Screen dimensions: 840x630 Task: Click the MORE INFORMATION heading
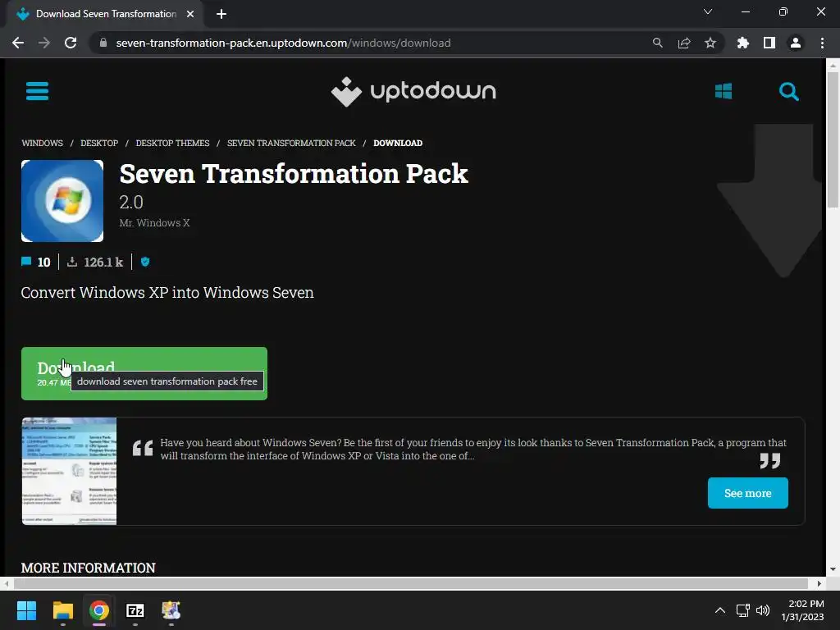[x=89, y=568]
